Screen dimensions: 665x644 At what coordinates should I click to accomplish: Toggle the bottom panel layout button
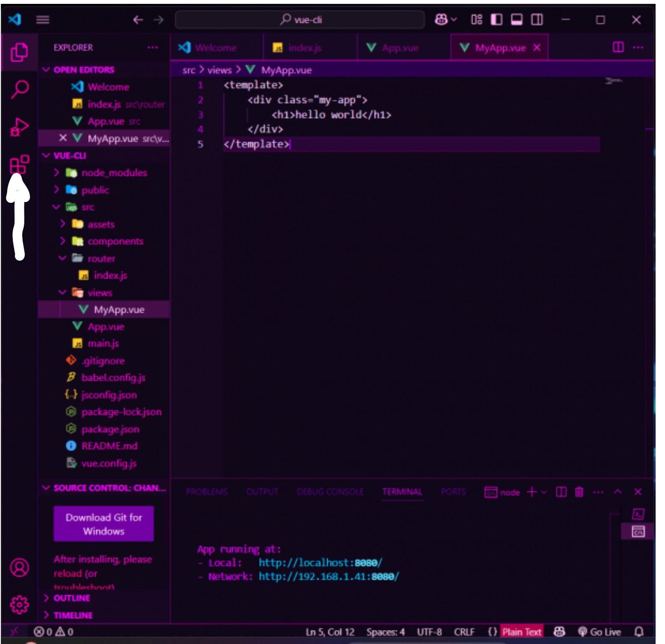pos(517,20)
